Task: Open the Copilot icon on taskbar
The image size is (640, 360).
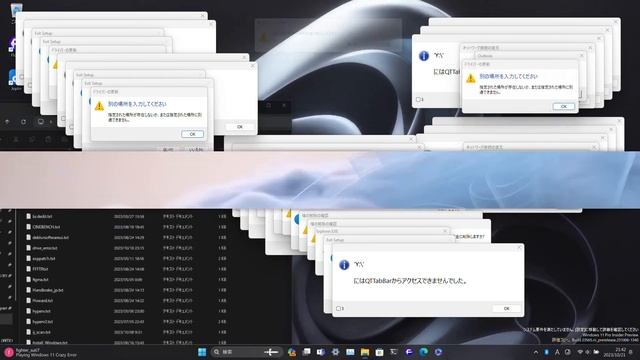Action: click(x=291, y=352)
